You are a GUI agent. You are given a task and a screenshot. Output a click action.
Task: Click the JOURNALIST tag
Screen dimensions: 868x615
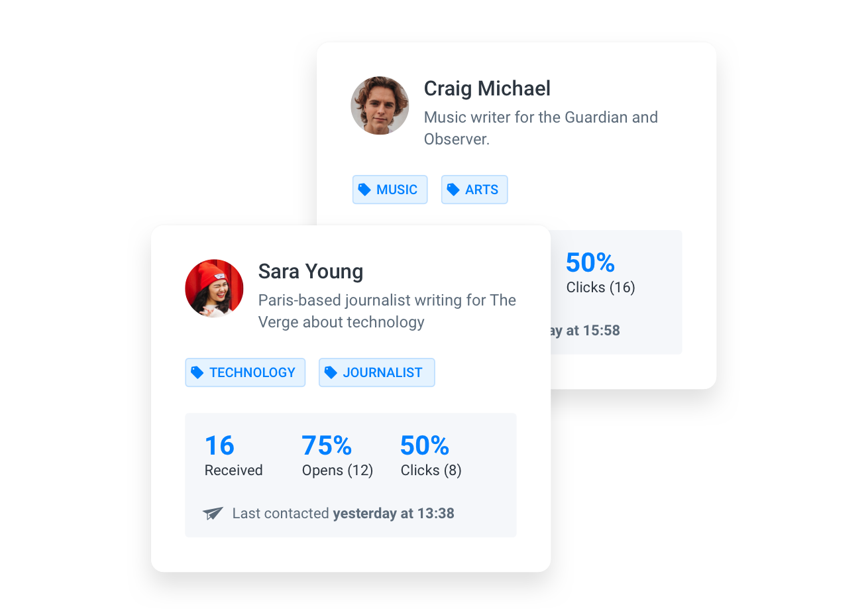376,372
